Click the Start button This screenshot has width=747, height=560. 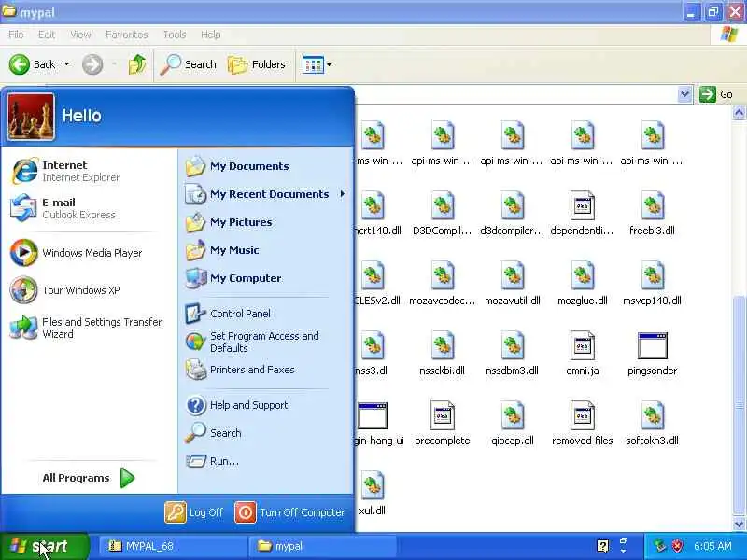point(44,546)
